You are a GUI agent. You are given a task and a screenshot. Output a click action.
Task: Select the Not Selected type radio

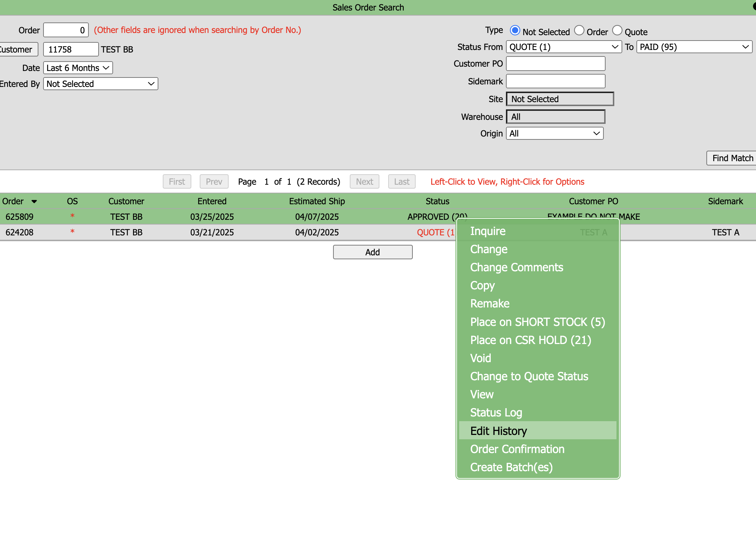(x=515, y=30)
